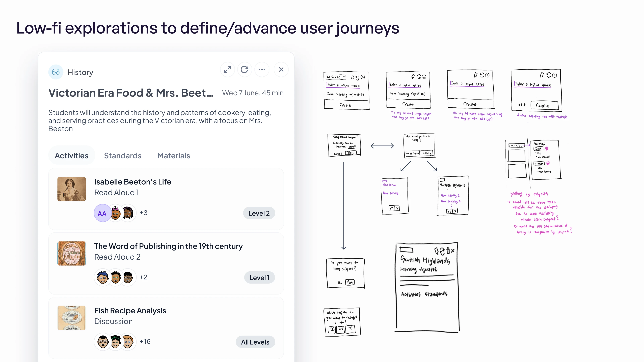Open the Beeton's Household Management book thumbnail
Viewport: 644px width, 362px height.
pyautogui.click(x=71, y=253)
